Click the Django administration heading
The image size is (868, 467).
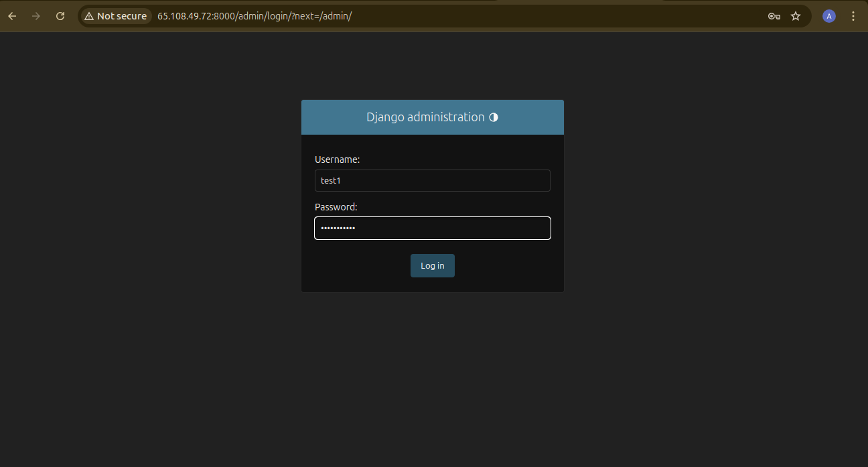(425, 117)
